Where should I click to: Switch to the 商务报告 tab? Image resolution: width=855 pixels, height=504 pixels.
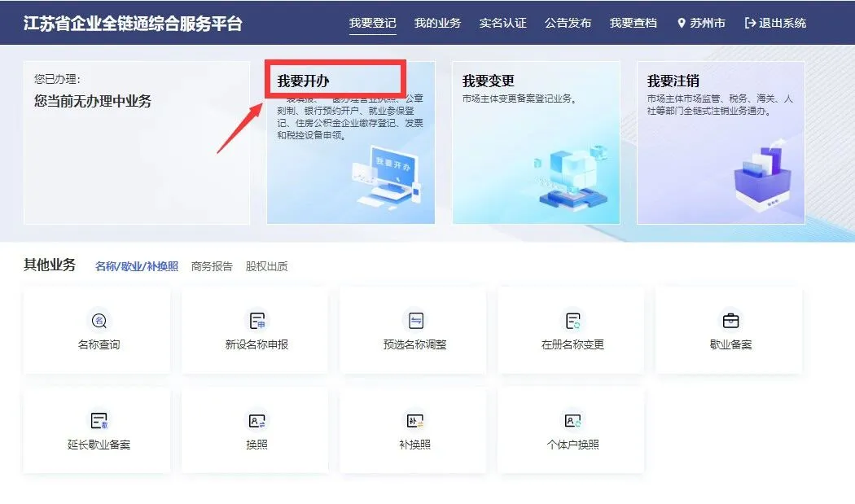(212, 266)
